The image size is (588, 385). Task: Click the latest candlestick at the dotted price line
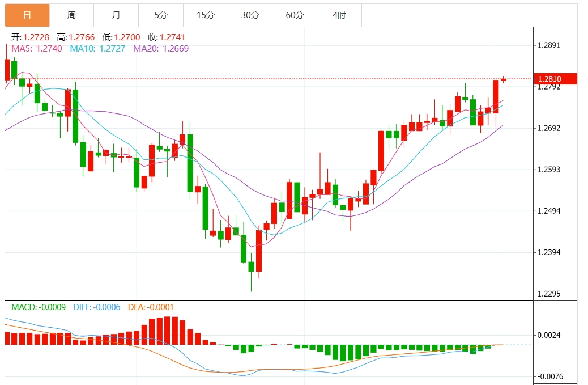pyautogui.click(x=503, y=79)
